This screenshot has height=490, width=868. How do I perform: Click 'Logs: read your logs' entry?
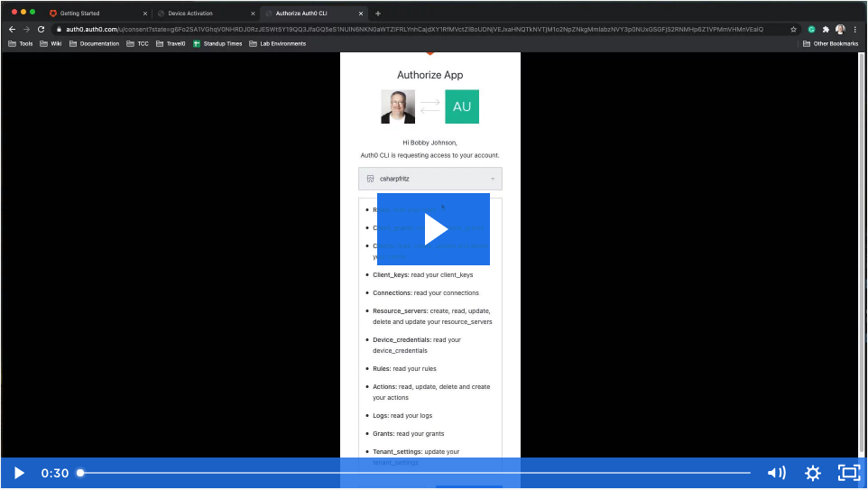[x=402, y=416]
